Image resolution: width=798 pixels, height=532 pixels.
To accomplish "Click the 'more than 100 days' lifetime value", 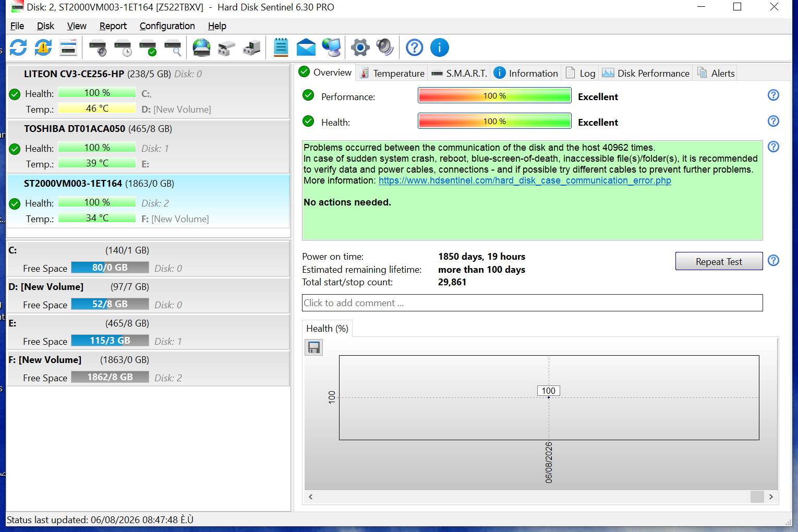I will point(481,270).
